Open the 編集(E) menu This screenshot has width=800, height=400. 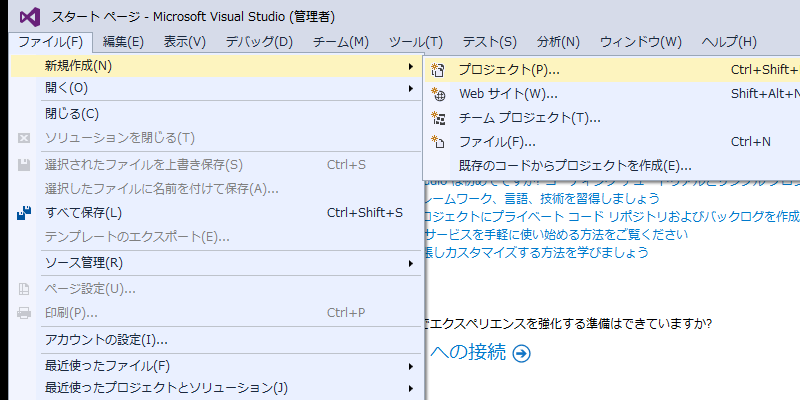click(123, 42)
